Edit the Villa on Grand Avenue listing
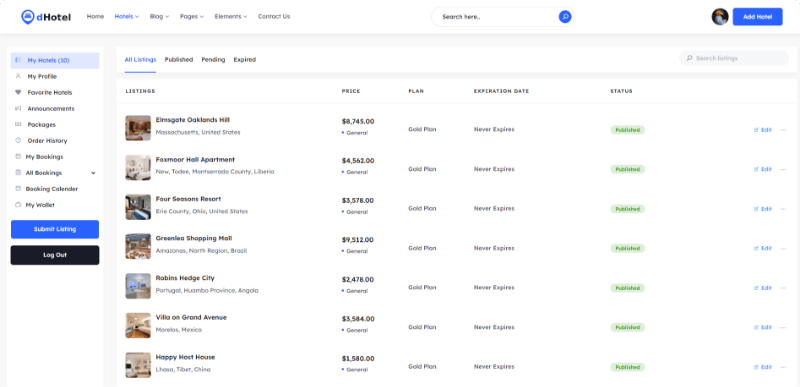This screenshot has width=800, height=387. point(763,327)
